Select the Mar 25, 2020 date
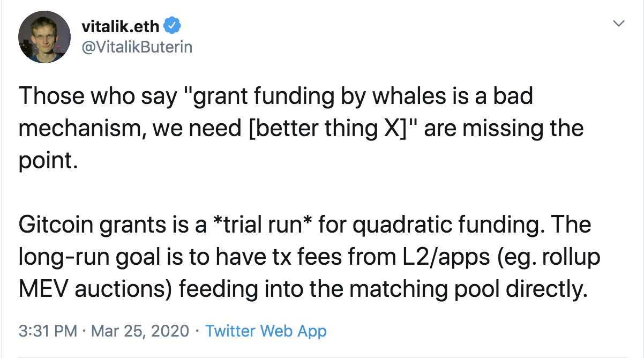644x358 pixels. click(x=140, y=331)
